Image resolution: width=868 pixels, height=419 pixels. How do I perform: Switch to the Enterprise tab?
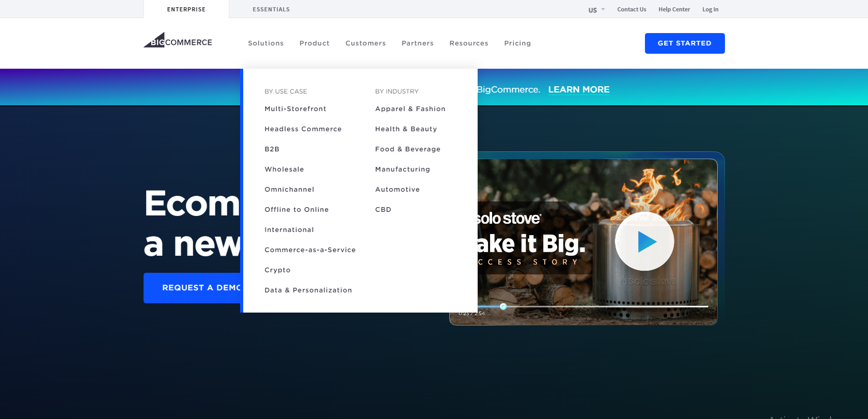coord(186,9)
